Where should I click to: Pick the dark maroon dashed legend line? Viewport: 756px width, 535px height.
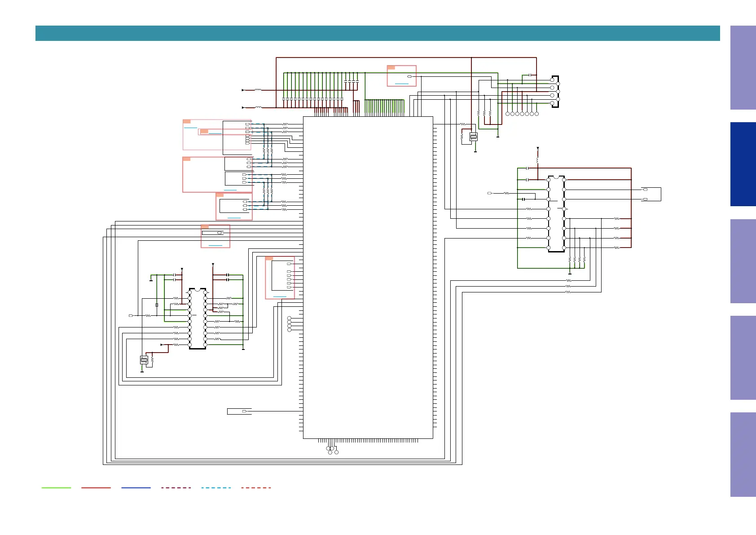coord(176,487)
